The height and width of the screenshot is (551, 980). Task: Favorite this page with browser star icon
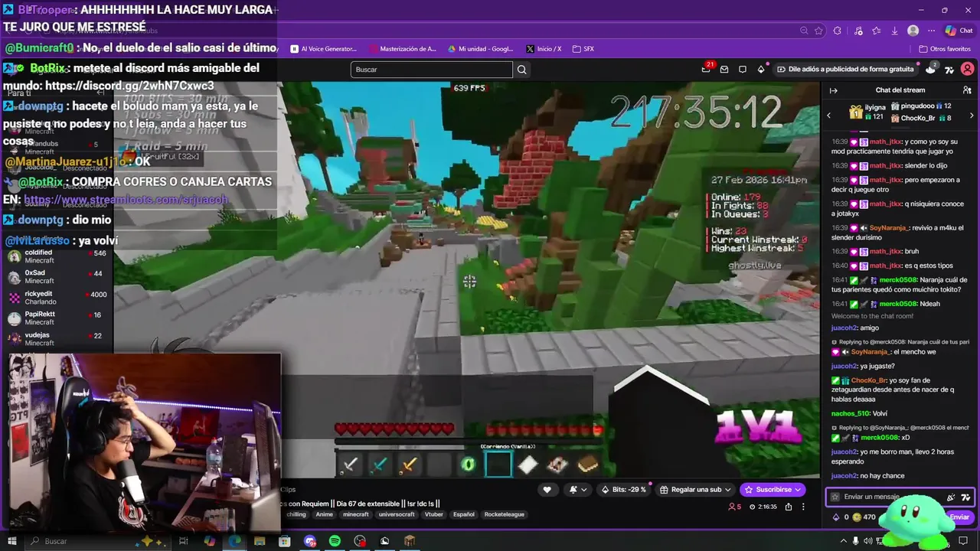(818, 31)
